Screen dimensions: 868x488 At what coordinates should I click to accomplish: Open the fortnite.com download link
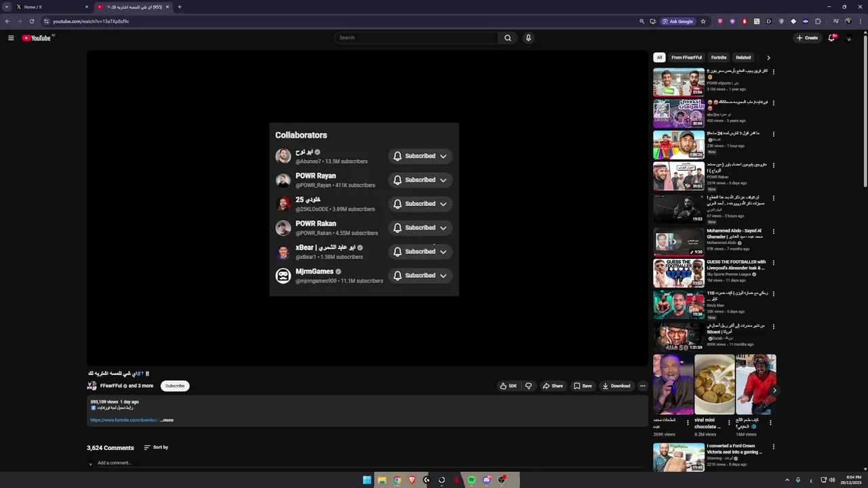pos(124,420)
